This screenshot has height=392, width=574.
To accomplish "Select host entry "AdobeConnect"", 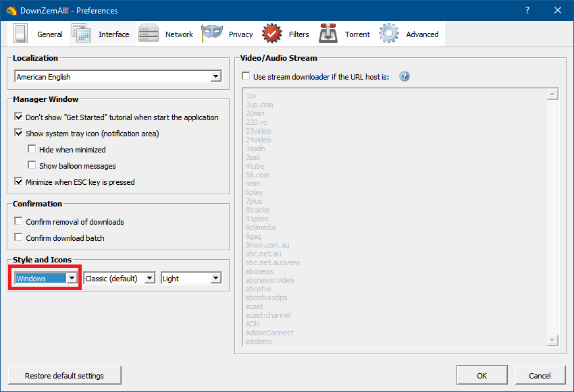I will [x=269, y=333].
